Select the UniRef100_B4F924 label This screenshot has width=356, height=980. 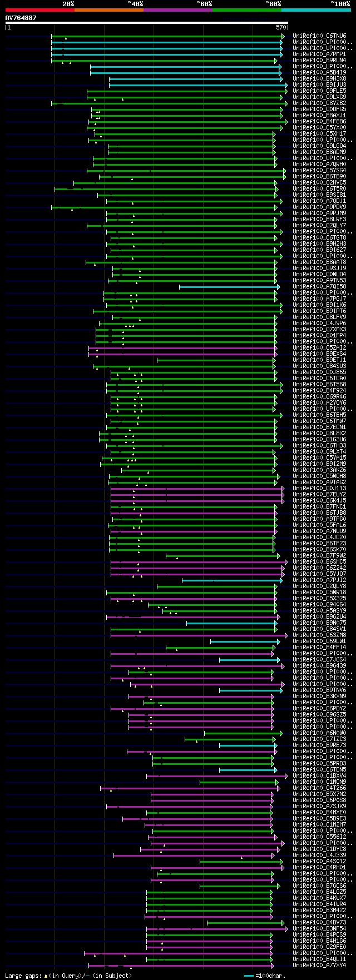pyautogui.click(x=319, y=390)
